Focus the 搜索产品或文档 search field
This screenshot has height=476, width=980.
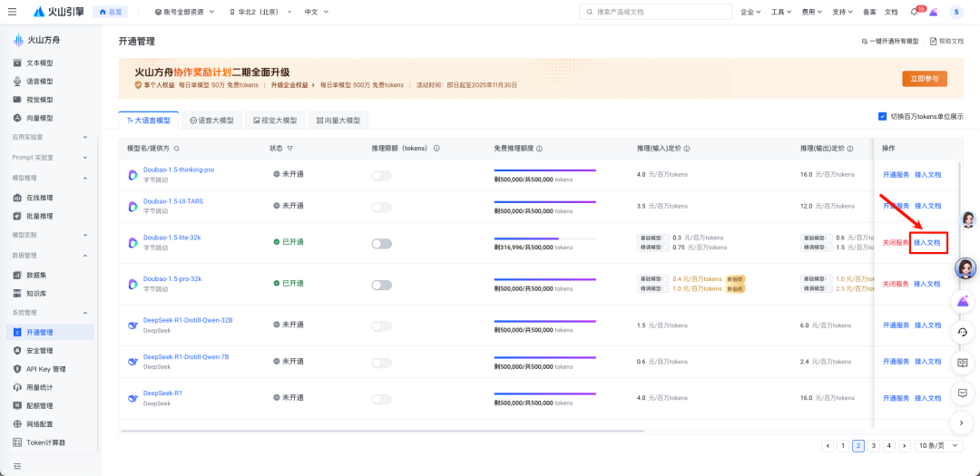click(x=655, y=12)
